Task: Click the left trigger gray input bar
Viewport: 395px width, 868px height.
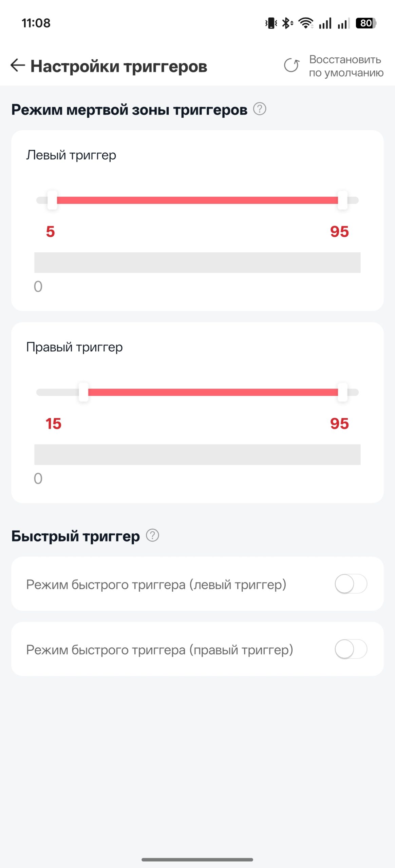Action: [197, 262]
